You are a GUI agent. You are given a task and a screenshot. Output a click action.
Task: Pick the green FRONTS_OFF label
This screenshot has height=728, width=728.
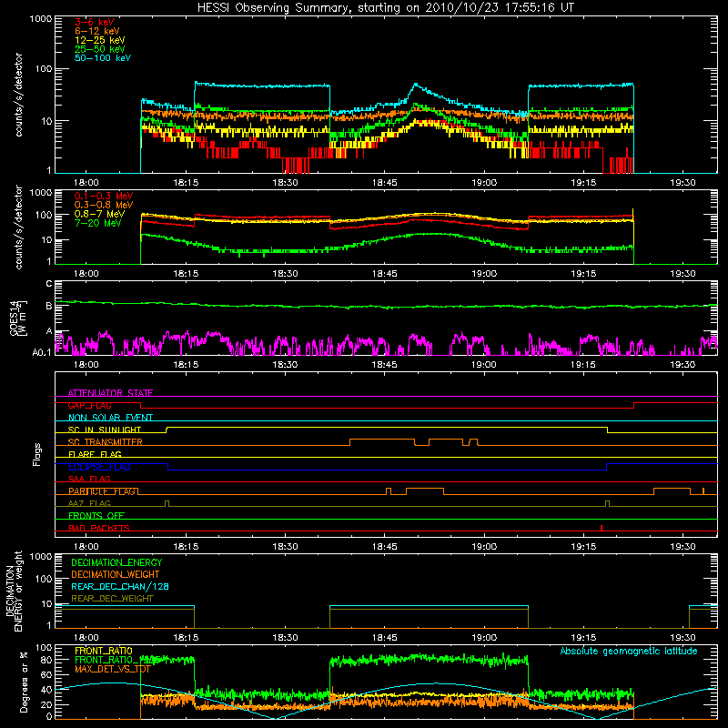96,516
